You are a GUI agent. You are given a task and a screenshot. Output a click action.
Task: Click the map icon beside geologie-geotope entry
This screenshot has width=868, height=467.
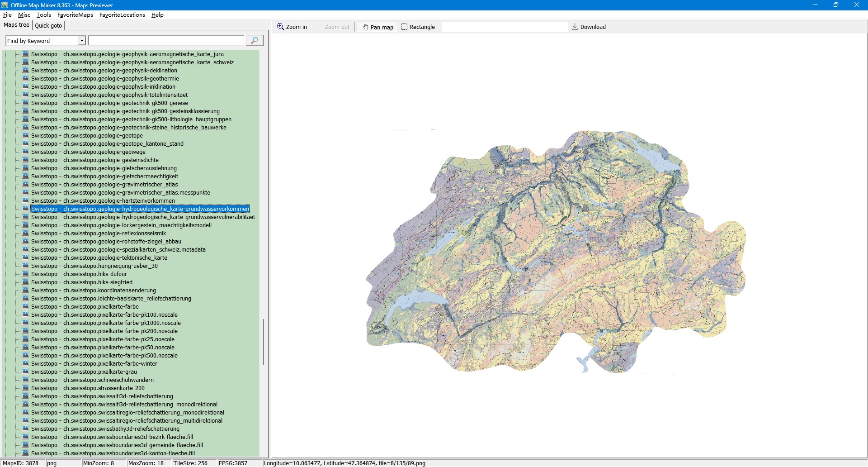[25, 136]
